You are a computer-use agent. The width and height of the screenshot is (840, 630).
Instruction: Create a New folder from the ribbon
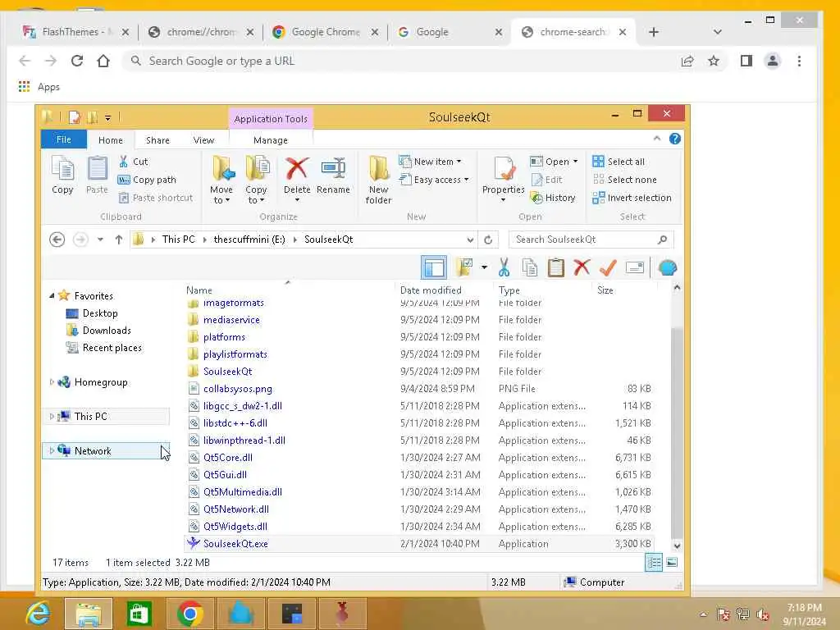click(x=379, y=180)
